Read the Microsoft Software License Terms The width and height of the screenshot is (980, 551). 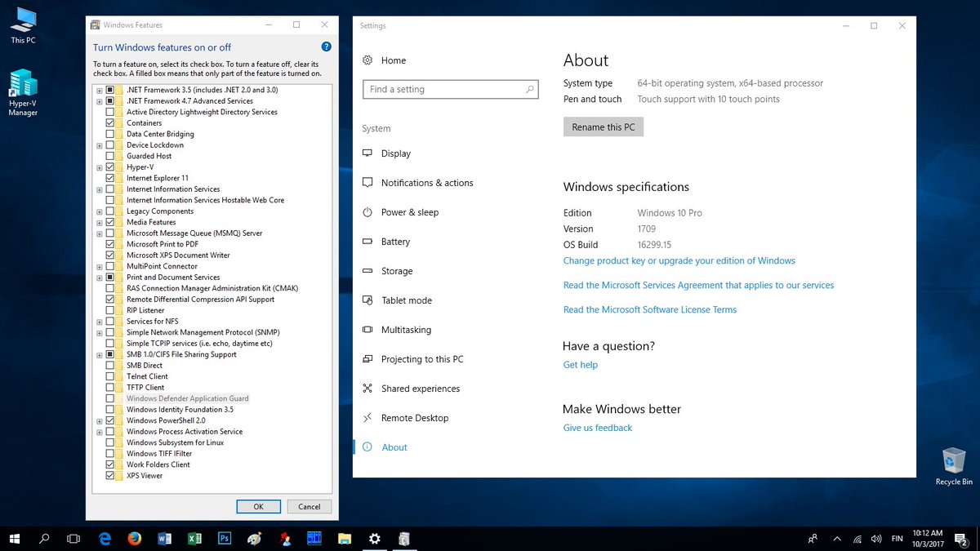(x=650, y=309)
